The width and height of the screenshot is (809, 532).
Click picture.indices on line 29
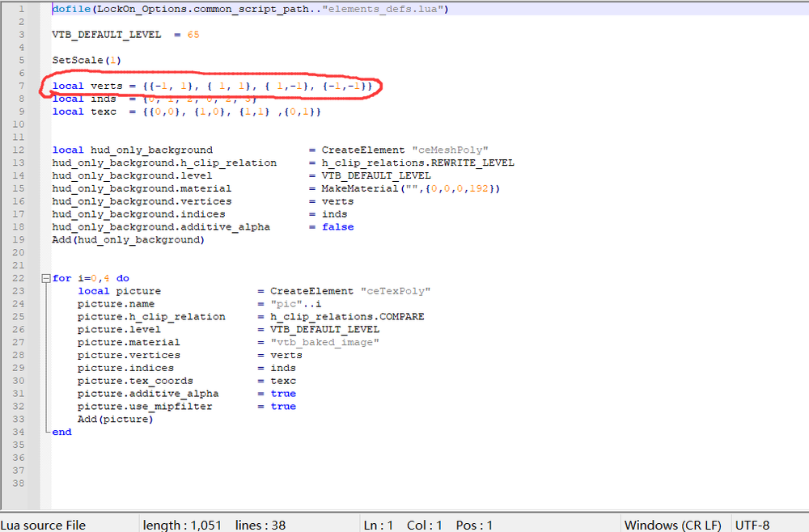(126, 368)
